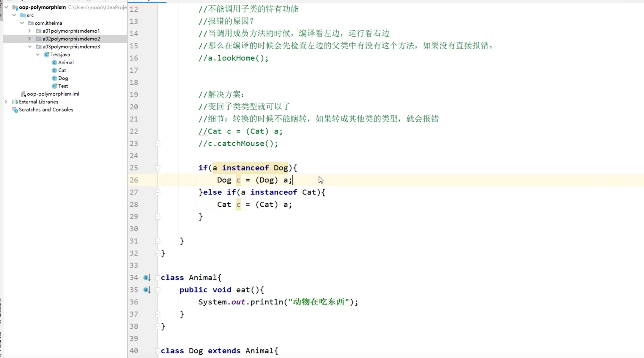Screen dimensions: 644x358
Task: Toggle fold marker on else-if line 27
Action: [x=158, y=193]
